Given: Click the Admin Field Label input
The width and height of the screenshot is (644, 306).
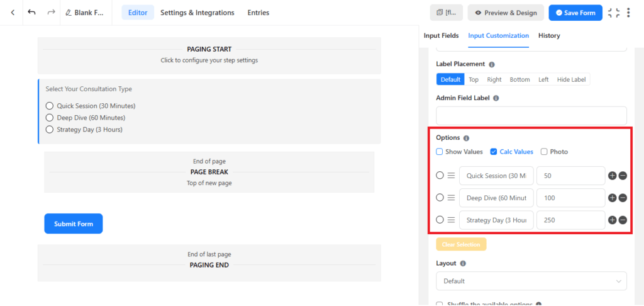Looking at the screenshot, I should pos(531,116).
